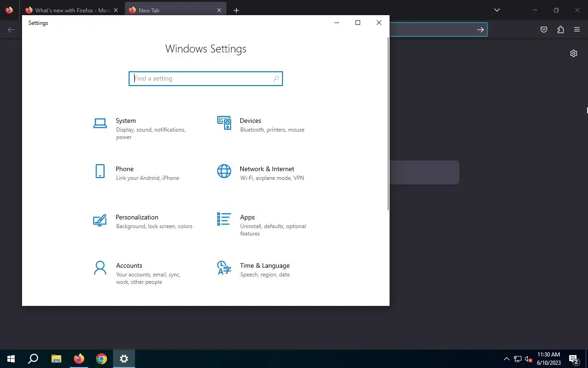This screenshot has height=368, width=588.
Task: Switch to What's new with Firefox tab
Action: pos(72,10)
